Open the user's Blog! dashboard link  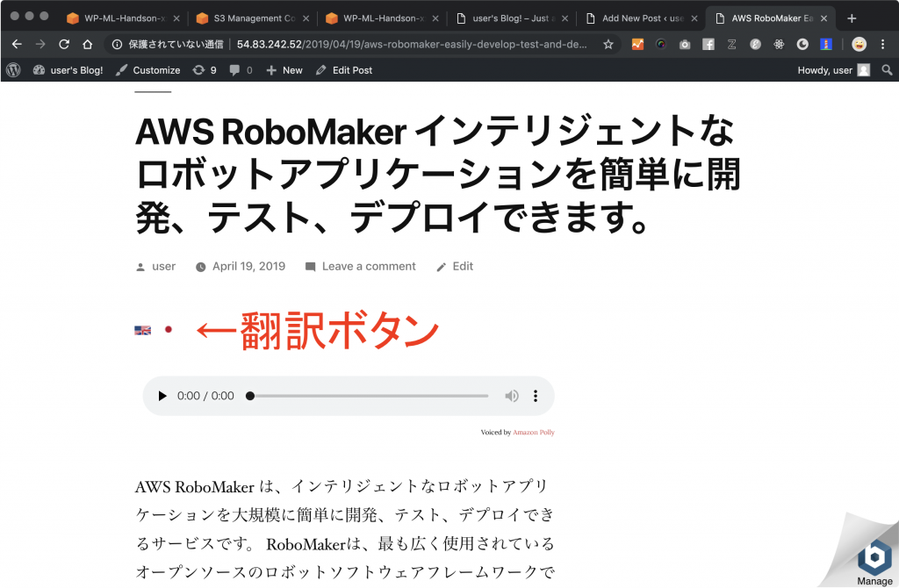68,70
